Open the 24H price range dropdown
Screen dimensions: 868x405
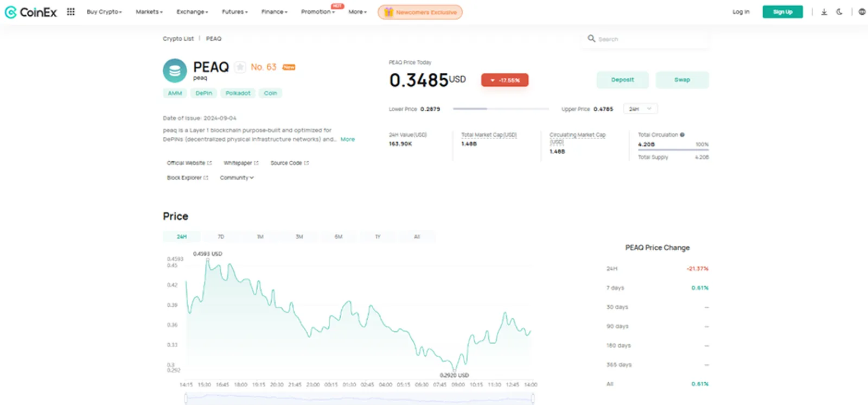click(640, 109)
